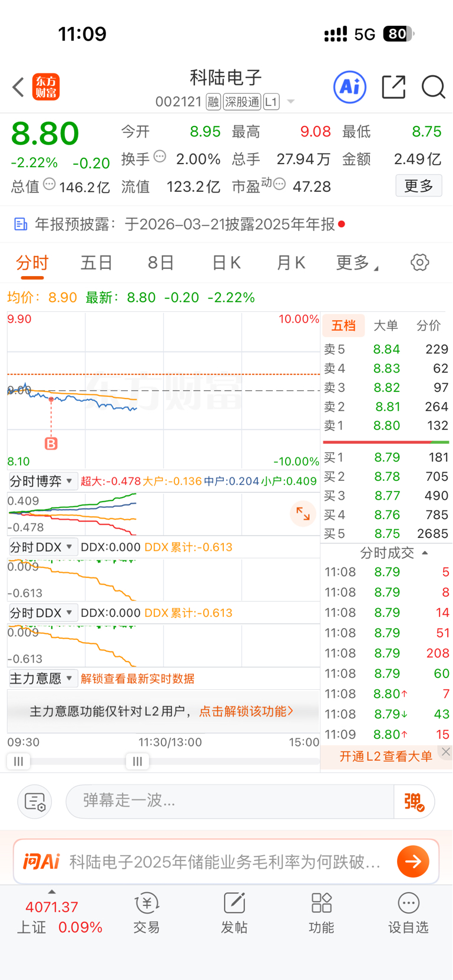Tap 买3 price 8.77 row
The image size is (453, 980).
click(x=386, y=496)
